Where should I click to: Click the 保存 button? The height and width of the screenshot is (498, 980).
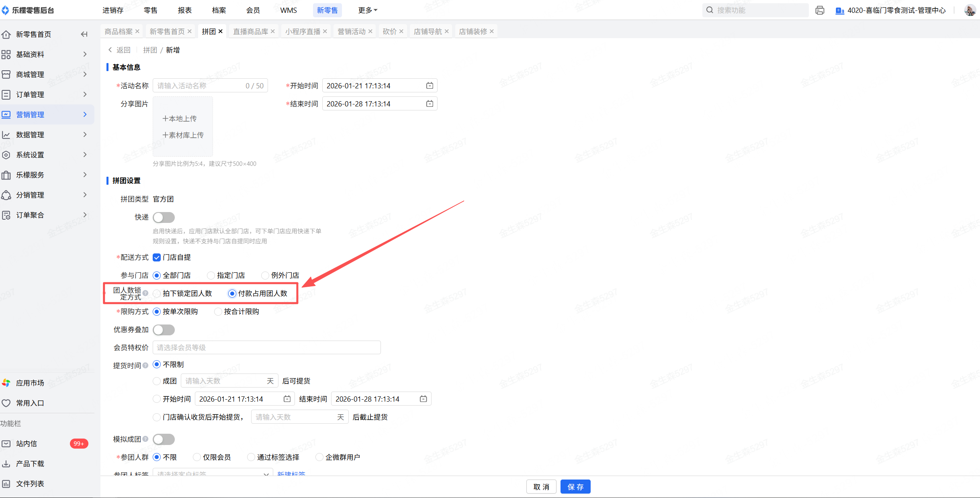(575, 487)
